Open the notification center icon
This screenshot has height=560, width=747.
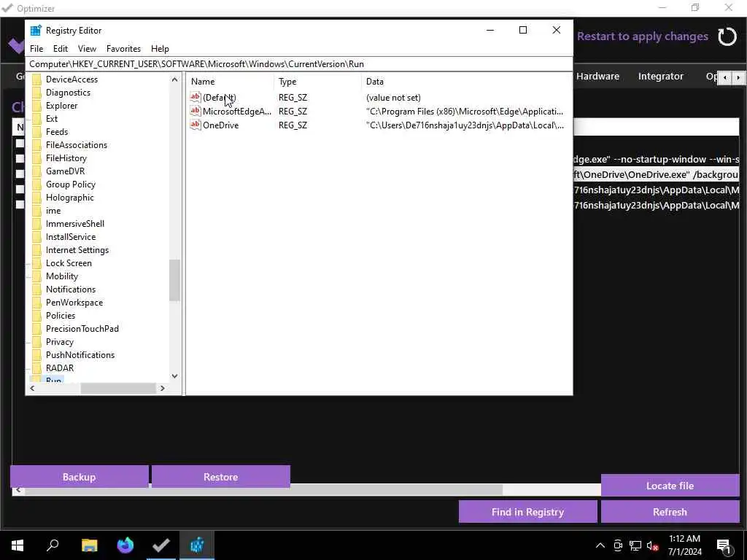pos(724,545)
